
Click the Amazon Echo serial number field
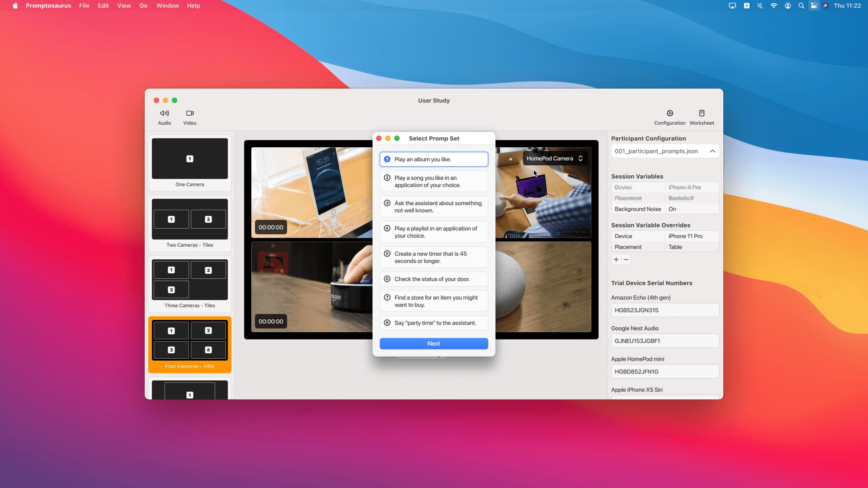[x=665, y=310]
